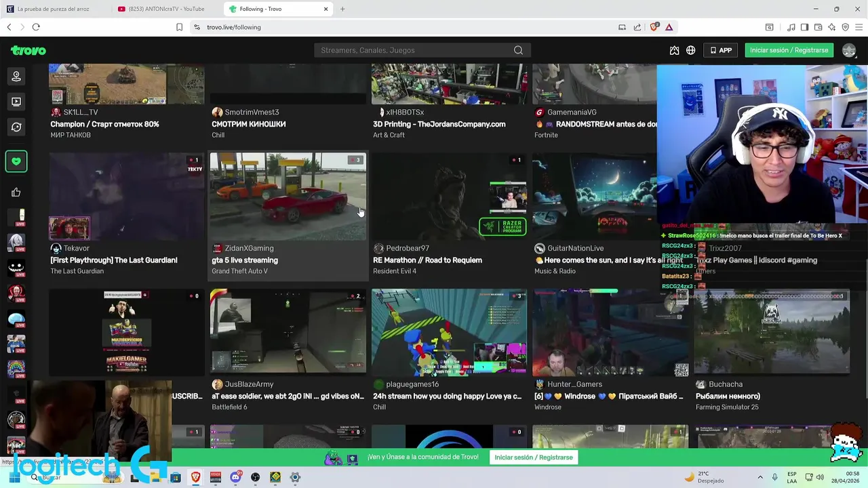868x488 pixels.
Task: Focus the Streamers, Canales, Juegos search box
Action: tap(422, 50)
